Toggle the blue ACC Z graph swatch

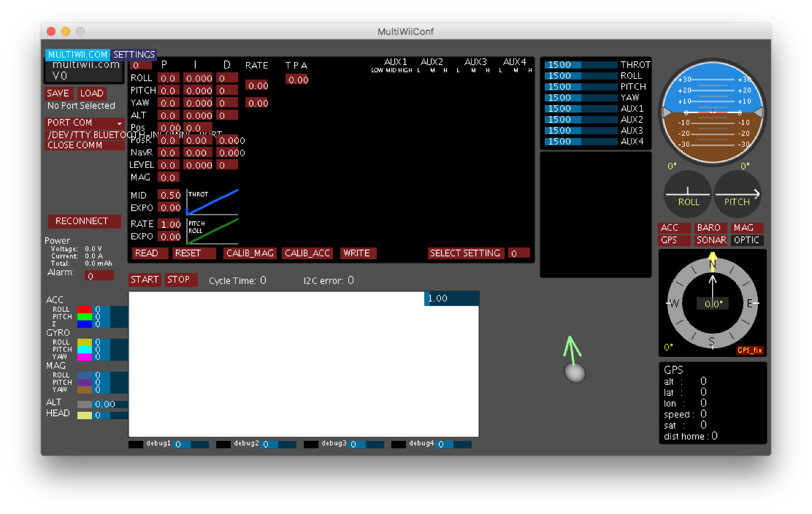pyautogui.click(x=85, y=324)
